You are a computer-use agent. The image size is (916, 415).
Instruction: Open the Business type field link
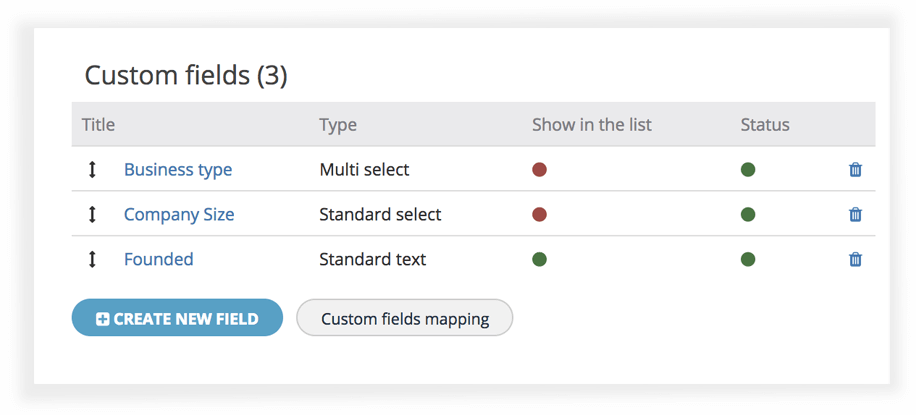coord(178,170)
